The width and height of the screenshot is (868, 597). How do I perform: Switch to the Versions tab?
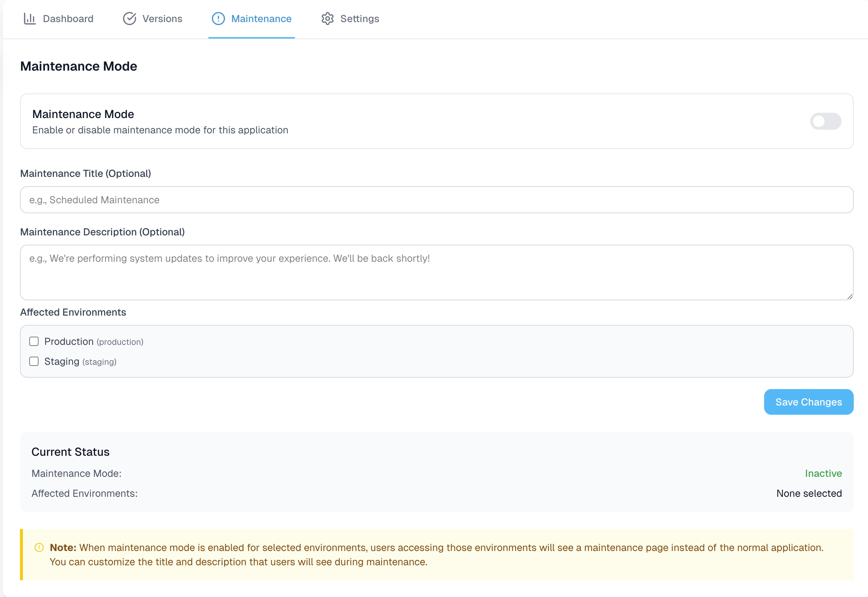coord(162,19)
